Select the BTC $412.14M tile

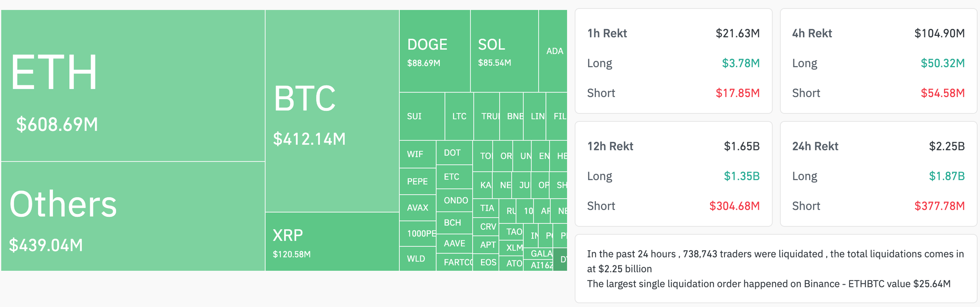click(332, 111)
